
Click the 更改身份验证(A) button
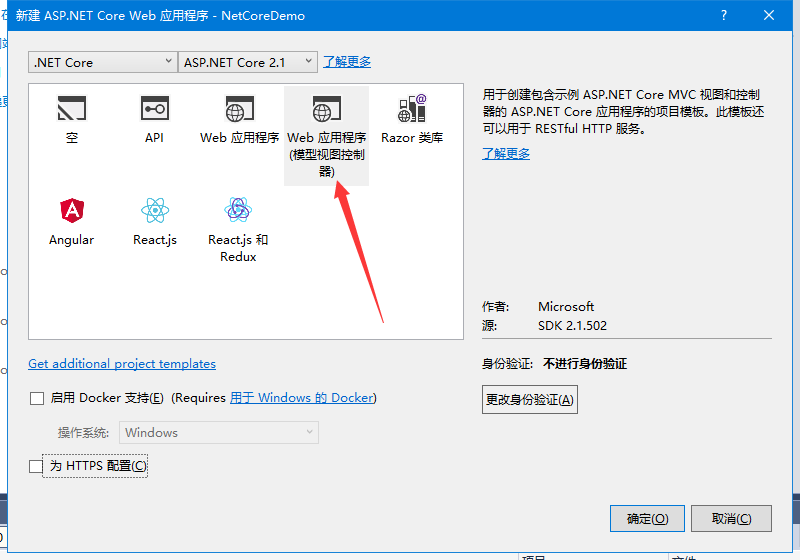point(530,399)
